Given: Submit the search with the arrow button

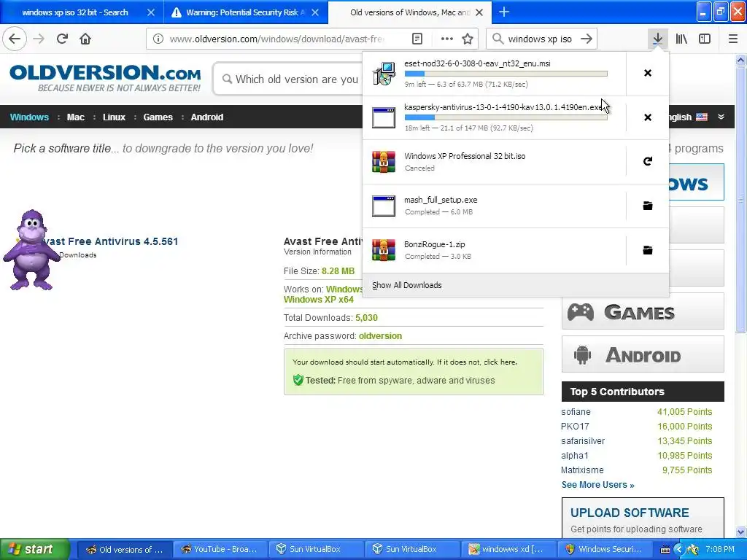Looking at the screenshot, I should pos(587,39).
